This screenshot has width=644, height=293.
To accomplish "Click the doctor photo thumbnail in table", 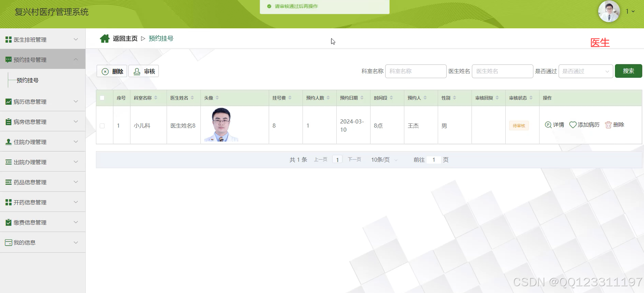I will pos(221,124).
